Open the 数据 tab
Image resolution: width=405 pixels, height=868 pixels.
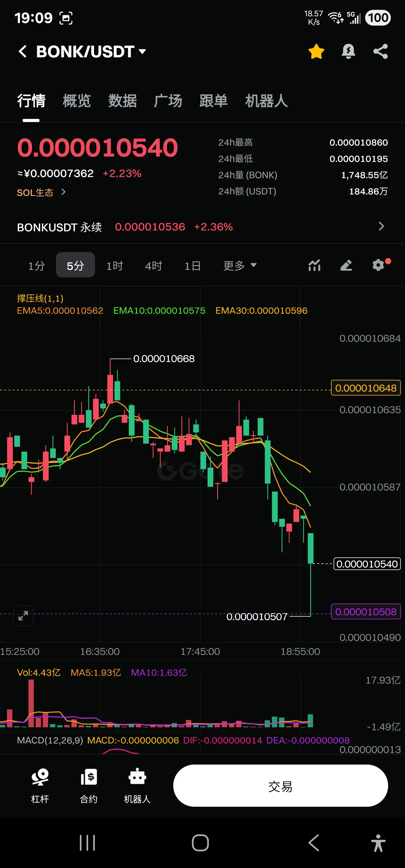click(x=122, y=101)
